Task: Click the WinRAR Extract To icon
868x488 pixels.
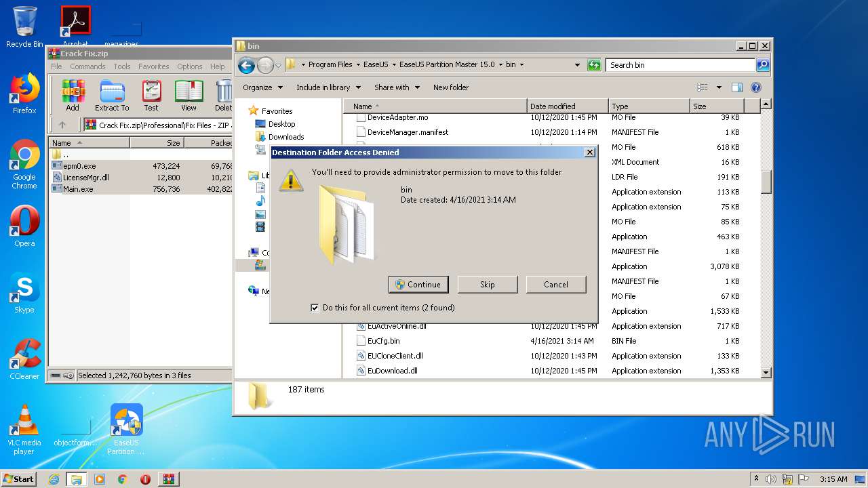Action: pos(112,96)
